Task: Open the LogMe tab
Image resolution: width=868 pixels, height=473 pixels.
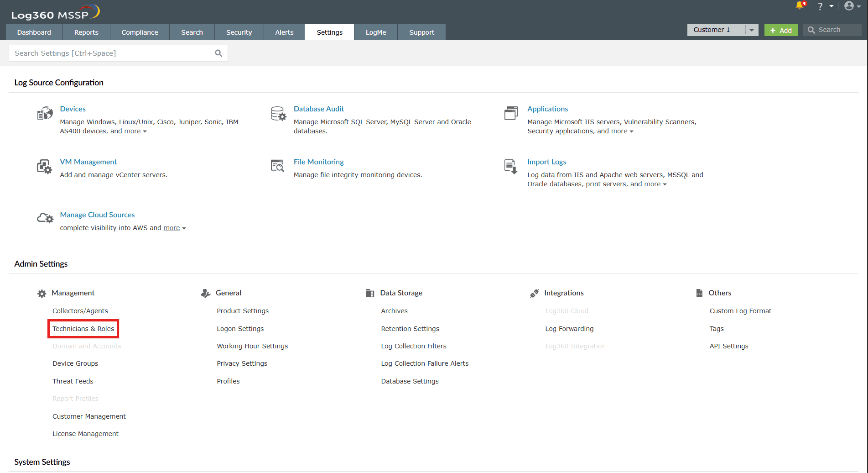Action: coord(376,32)
